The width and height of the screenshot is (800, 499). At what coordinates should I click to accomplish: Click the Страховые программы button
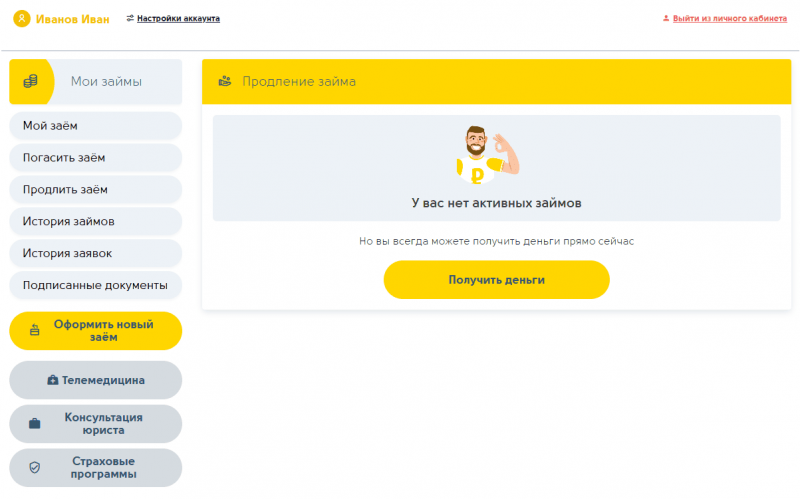(x=103, y=467)
